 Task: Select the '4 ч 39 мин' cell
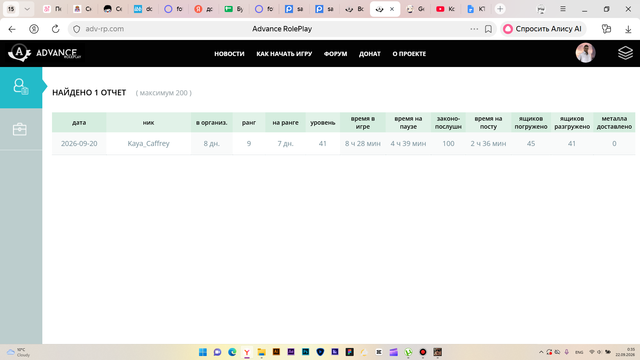(x=408, y=143)
